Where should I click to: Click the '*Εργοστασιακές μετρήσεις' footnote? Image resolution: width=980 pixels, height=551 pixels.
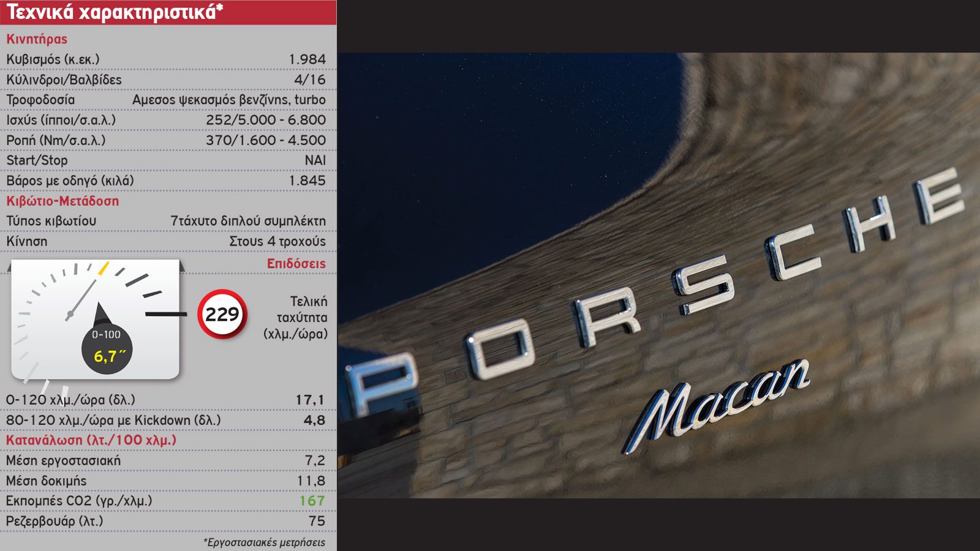[265, 542]
